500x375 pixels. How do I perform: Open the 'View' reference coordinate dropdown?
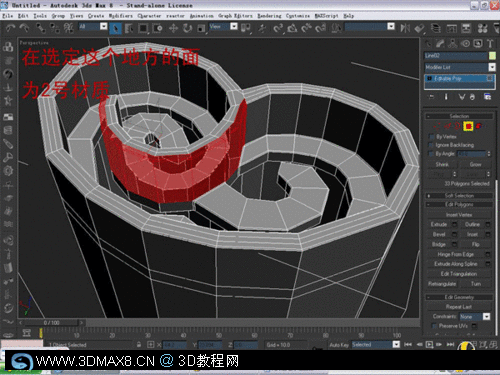click(x=234, y=27)
